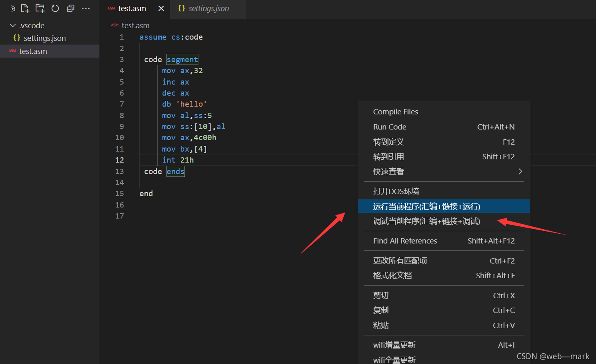Select 转到定义 menu entry

pyautogui.click(x=444, y=142)
